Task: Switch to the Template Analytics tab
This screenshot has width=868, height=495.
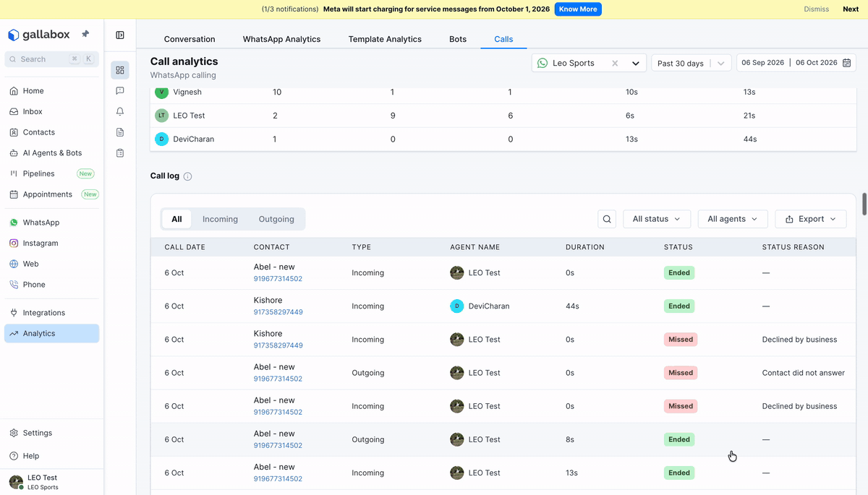Action: tap(385, 39)
